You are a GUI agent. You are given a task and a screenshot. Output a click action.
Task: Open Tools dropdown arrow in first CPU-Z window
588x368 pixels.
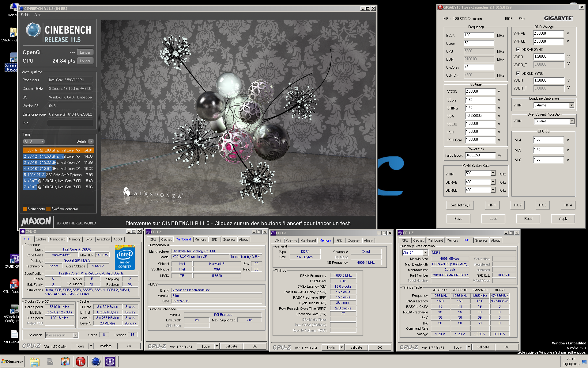(91, 346)
